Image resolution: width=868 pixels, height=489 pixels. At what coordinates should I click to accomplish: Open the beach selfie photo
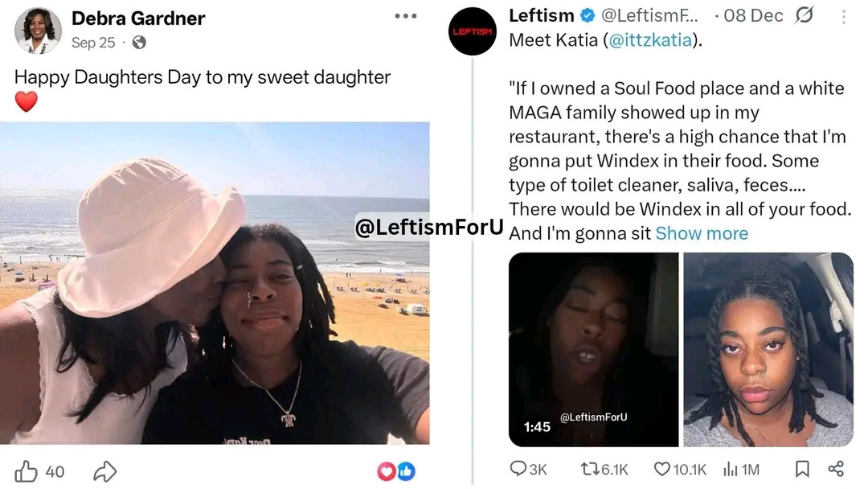tap(215, 283)
